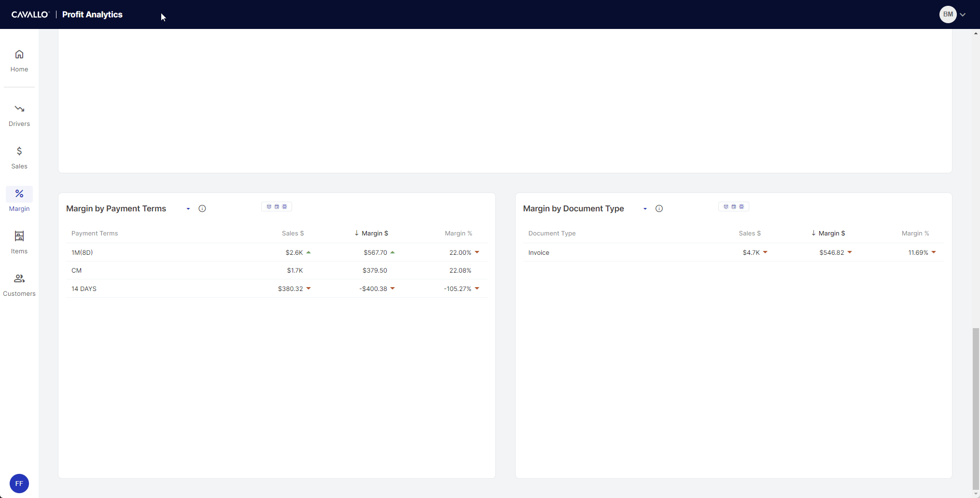Click the calendar icon in Document Type panel
Viewport: 980px width, 498px height.
pyautogui.click(x=734, y=207)
